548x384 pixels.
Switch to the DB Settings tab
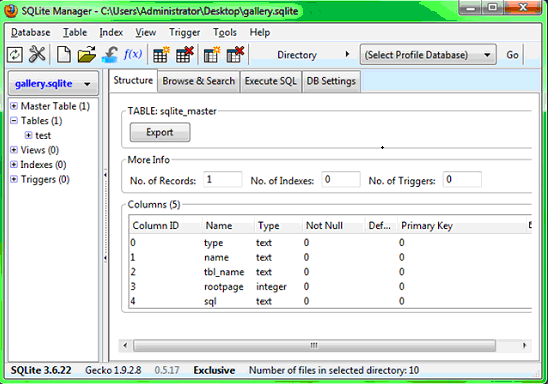331,81
